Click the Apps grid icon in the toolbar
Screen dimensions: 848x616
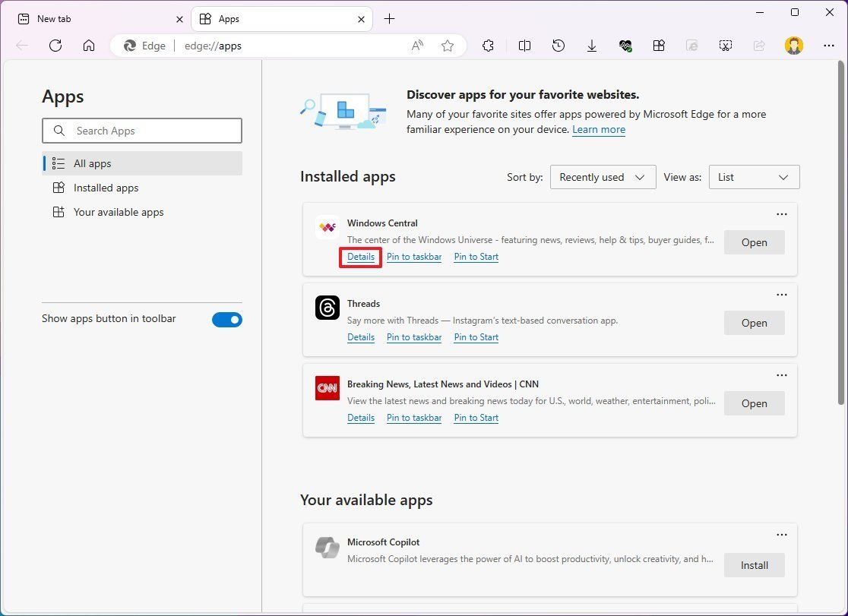pyautogui.click(x=659, y=46)
